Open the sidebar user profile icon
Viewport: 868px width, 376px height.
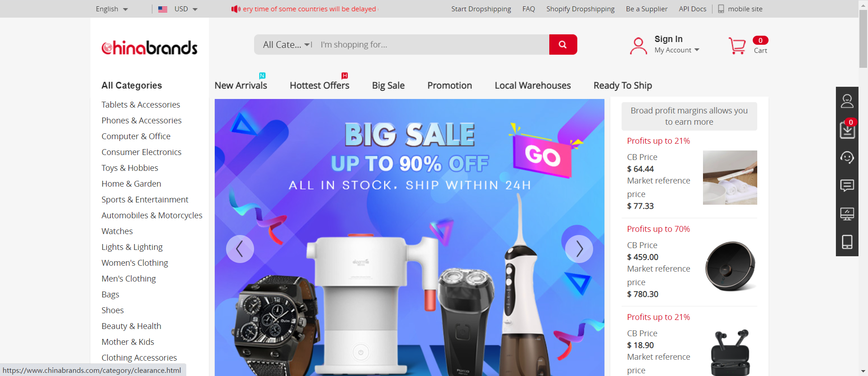(847, 101)
